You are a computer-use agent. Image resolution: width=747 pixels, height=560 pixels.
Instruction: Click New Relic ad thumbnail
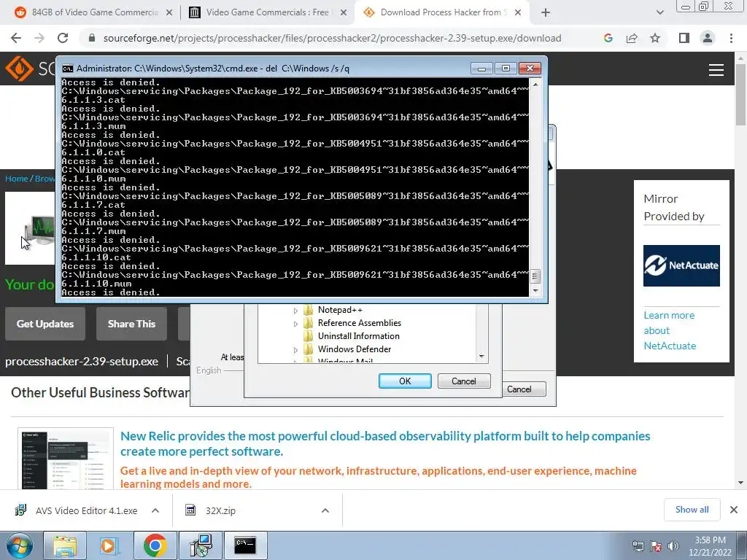(66, 458)
